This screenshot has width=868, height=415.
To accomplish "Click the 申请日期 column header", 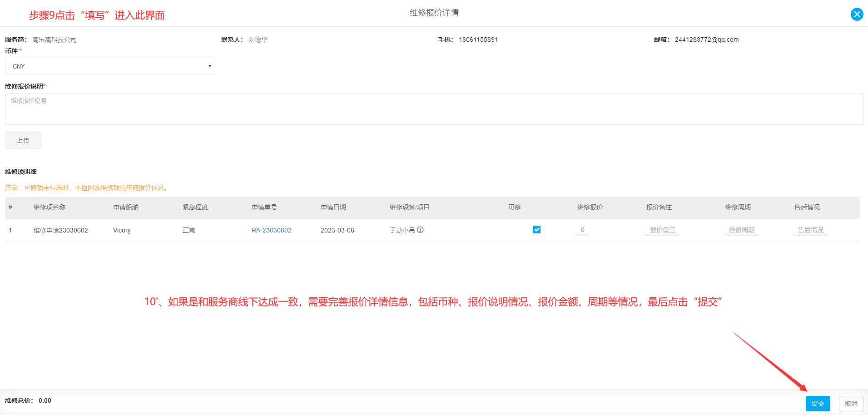I will (x=333, y=207).
